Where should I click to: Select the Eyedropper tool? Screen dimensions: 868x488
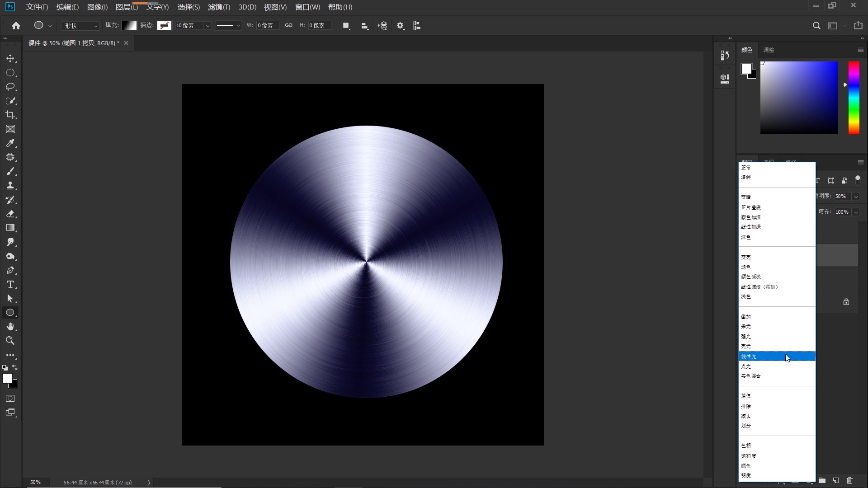coord(10,143)
